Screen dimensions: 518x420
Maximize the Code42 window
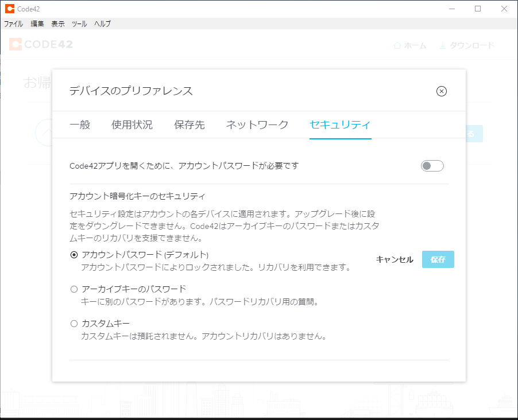[x=478, y=9]
